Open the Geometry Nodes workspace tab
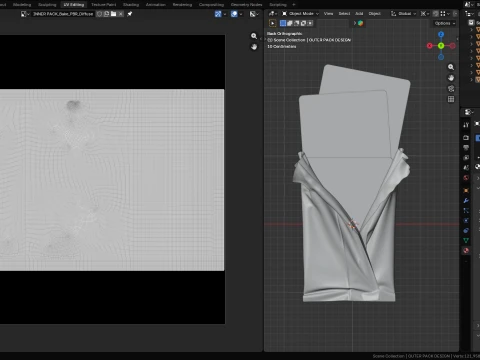The width and height of the screenshot is (480, 360). (x=247, y=5)
